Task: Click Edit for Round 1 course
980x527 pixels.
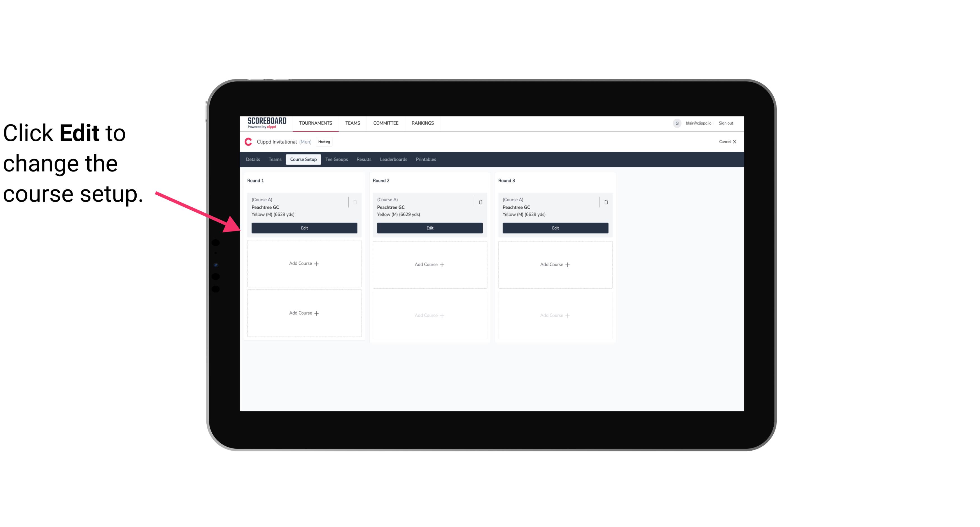Action: [x=304, y=228]
